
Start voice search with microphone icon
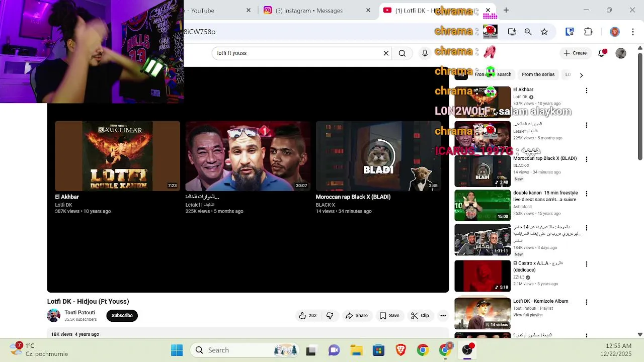click(x=425, y=53)
